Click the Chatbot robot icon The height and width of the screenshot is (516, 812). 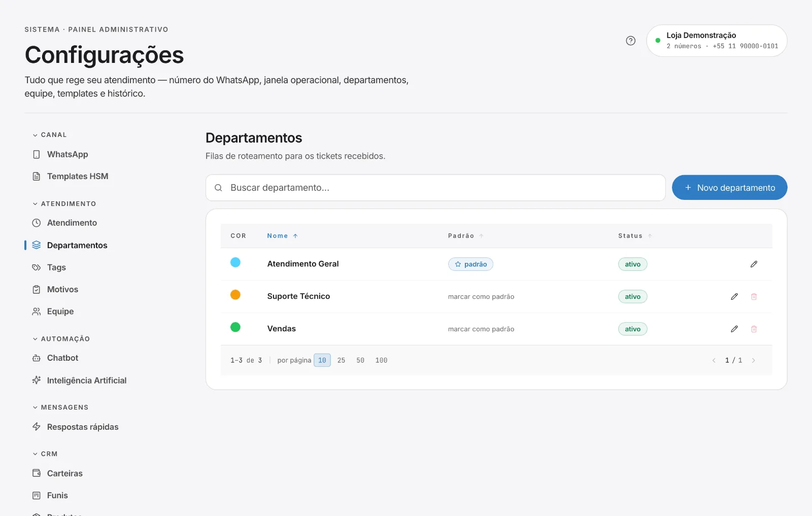point(37,358)
